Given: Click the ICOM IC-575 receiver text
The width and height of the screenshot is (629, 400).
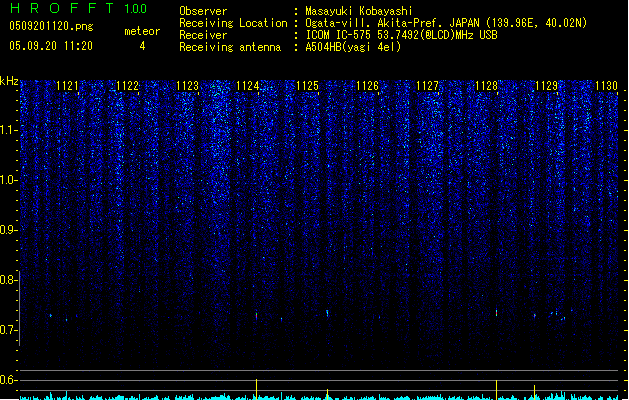Looking at the screenshot, I should coord(401,35).
